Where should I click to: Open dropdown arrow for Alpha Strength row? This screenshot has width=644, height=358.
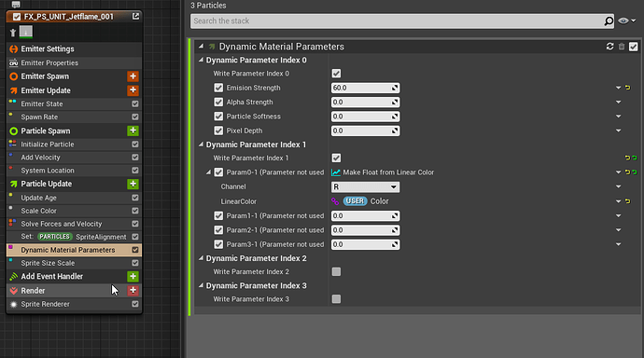point(618,103)
